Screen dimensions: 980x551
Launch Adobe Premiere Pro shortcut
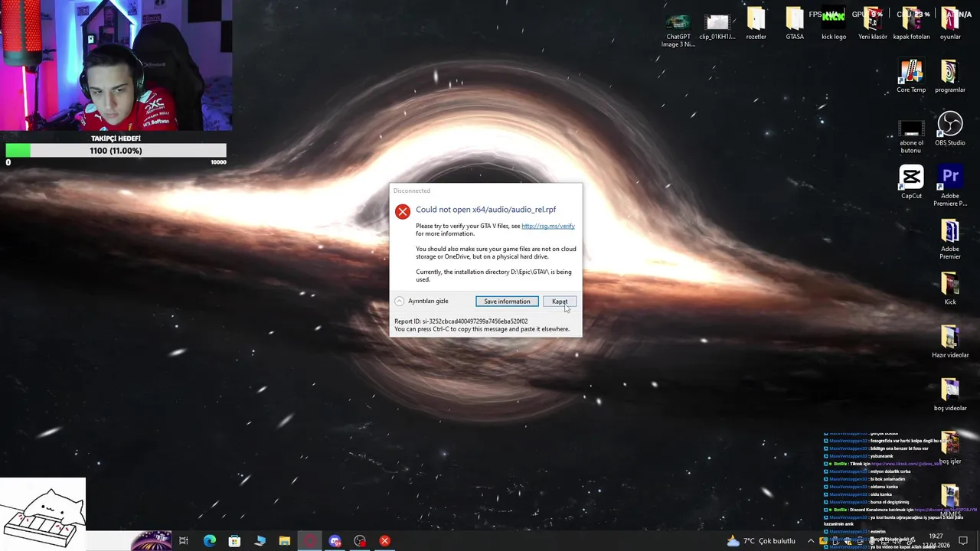pyautogui.click(x=950, y=186)
